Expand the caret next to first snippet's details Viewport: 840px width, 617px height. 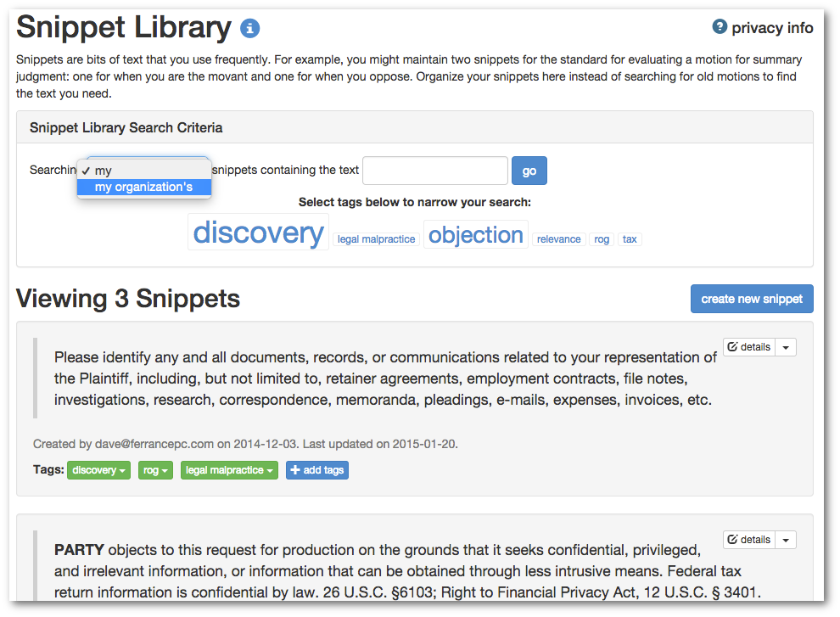pyautogui.click(x=786, y=347)
